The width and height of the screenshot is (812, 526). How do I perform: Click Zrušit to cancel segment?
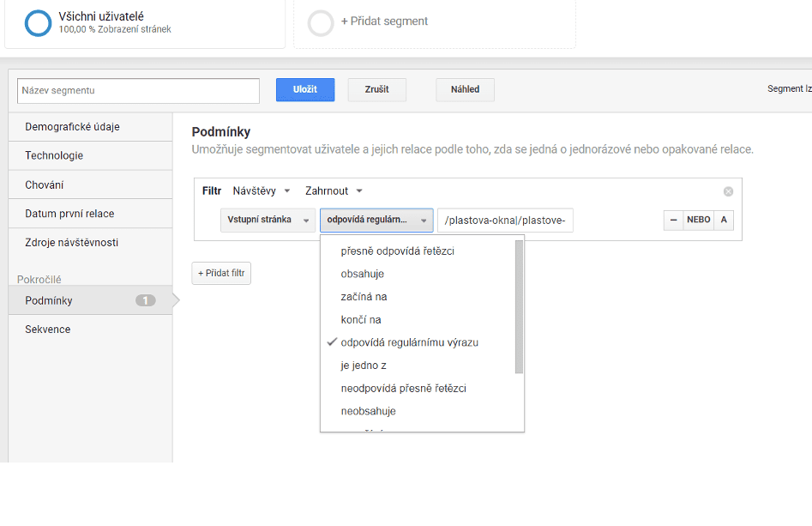376,90
